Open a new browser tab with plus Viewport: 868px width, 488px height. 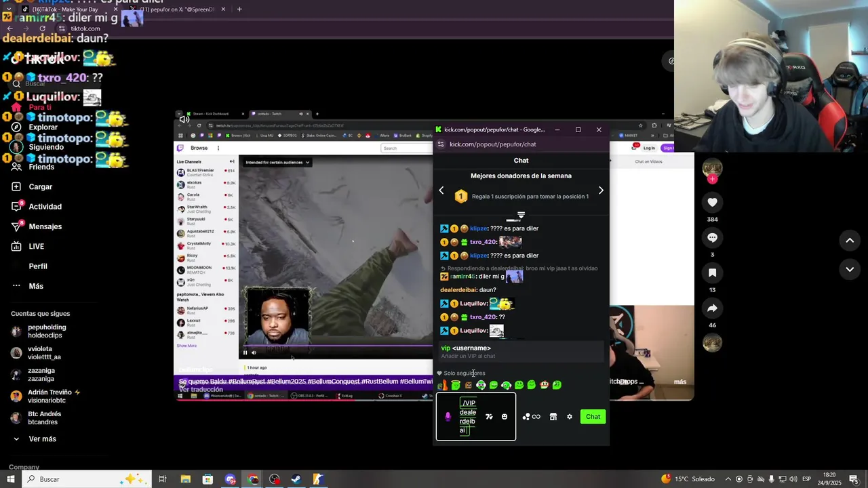click(239, 9)
